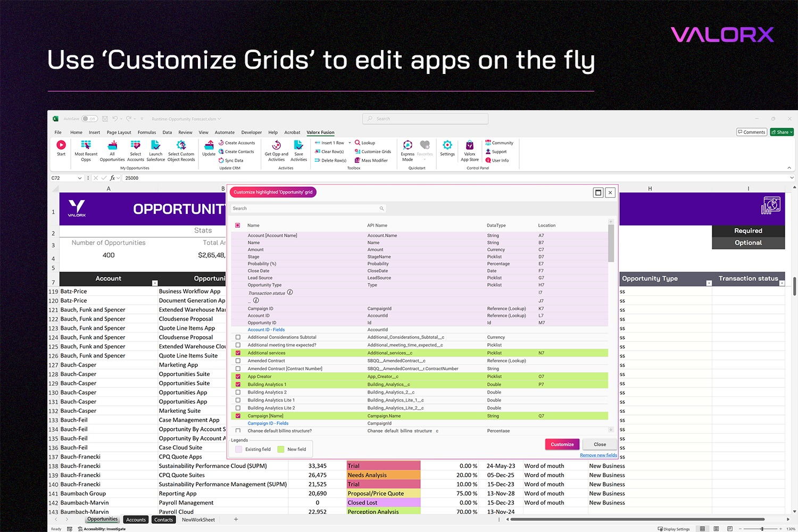Uncheck the Additional services field
The image size is (798, 532).
pyautogui.click(x=238, y=353)
